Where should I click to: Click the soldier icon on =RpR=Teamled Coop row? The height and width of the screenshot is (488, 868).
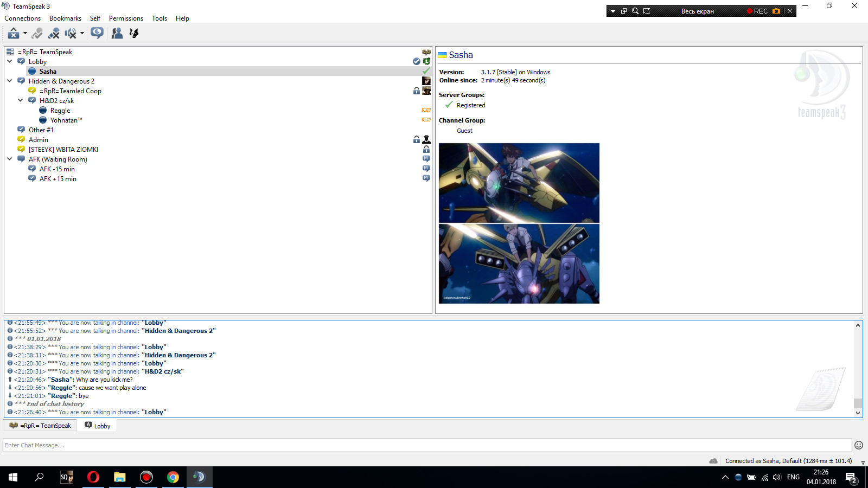point(426,91)
